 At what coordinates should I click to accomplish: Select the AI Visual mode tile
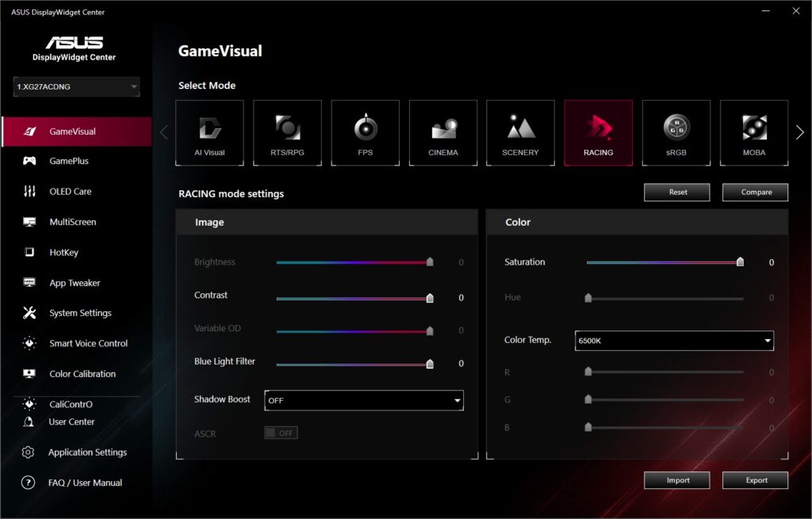209,133
